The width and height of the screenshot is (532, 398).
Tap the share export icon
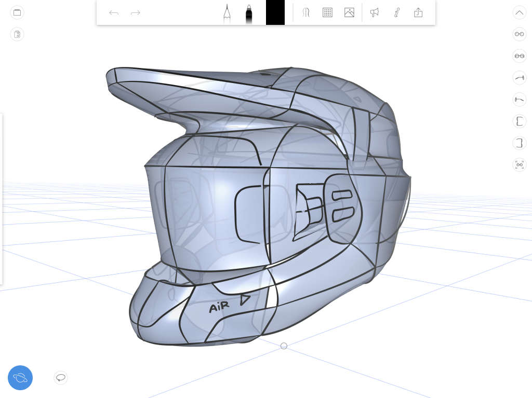tap(418, 12)
